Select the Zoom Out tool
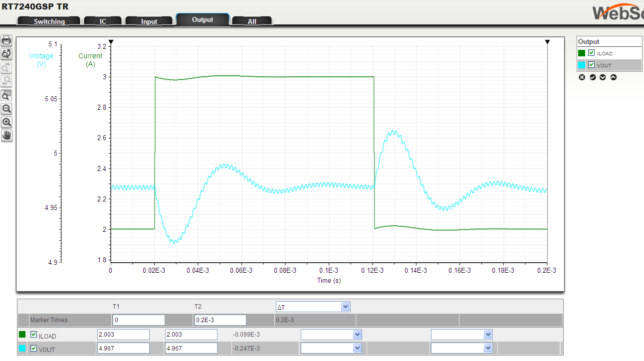644x361 pixels. pyautogui.click(x=6, y=108)
